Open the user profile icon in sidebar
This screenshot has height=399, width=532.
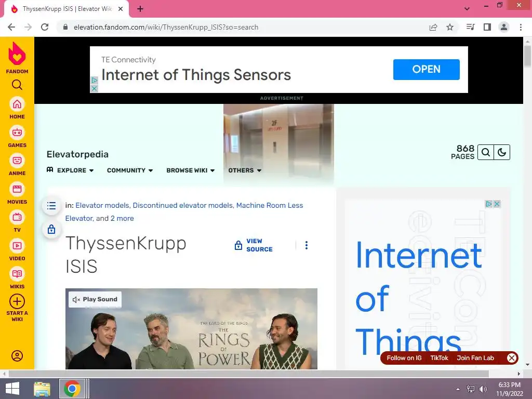coord(17,356)
